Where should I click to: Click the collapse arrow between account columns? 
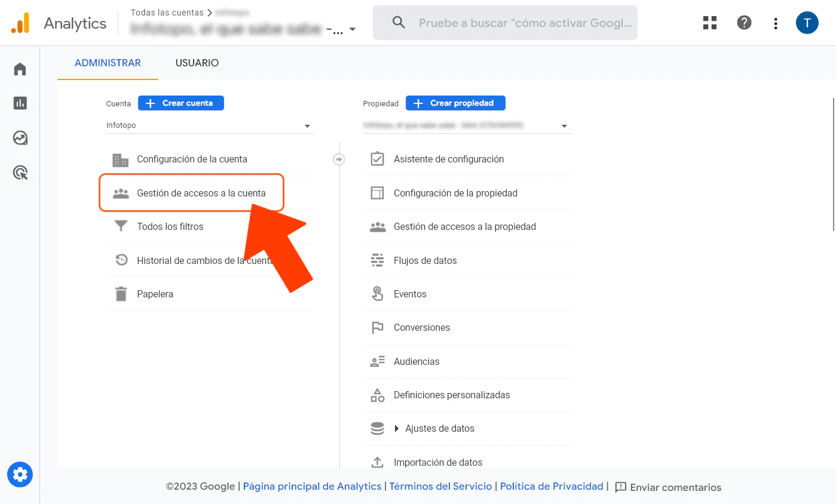coord(339,159)
